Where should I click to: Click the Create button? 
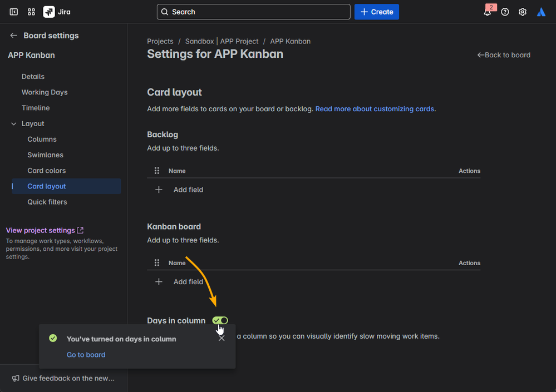377,12
